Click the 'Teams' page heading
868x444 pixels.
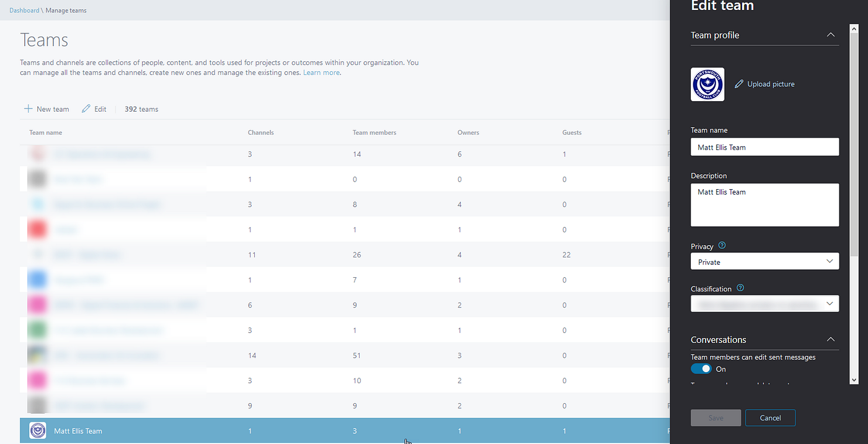point(44,40)
